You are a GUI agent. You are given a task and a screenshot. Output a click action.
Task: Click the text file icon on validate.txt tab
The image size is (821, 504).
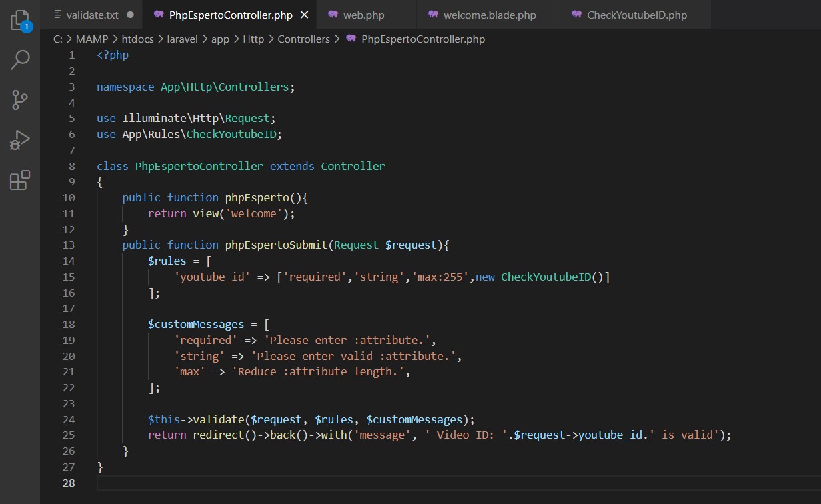pyautogui.click(x=57, y=15)
